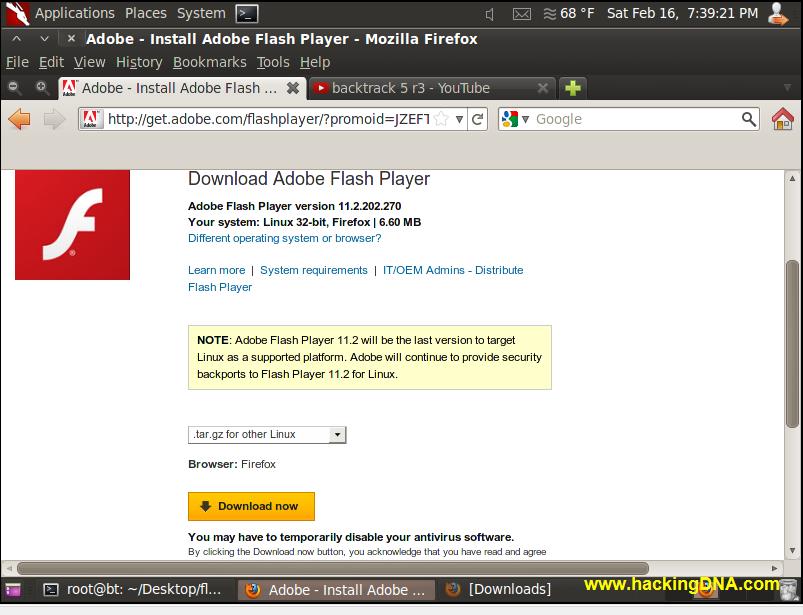Open the Learn more link
The width and height of the screenshot is (803, 615).
click(x=217, y=270)
